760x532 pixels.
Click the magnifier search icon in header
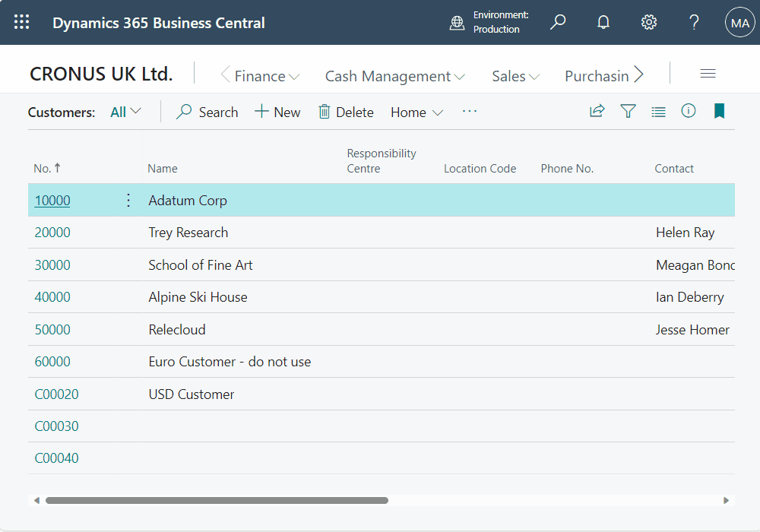(x=558, y=22)
